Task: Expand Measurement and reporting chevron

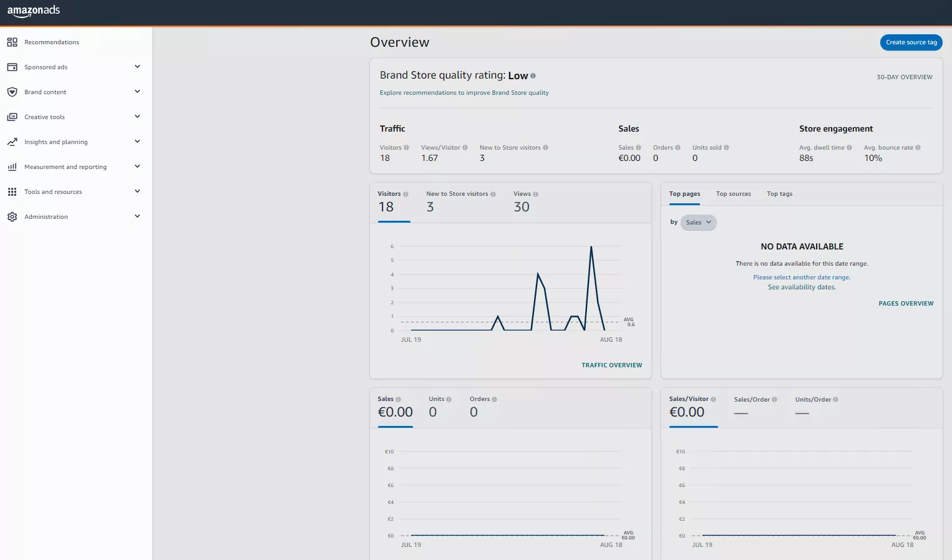Action: (137, 167)
